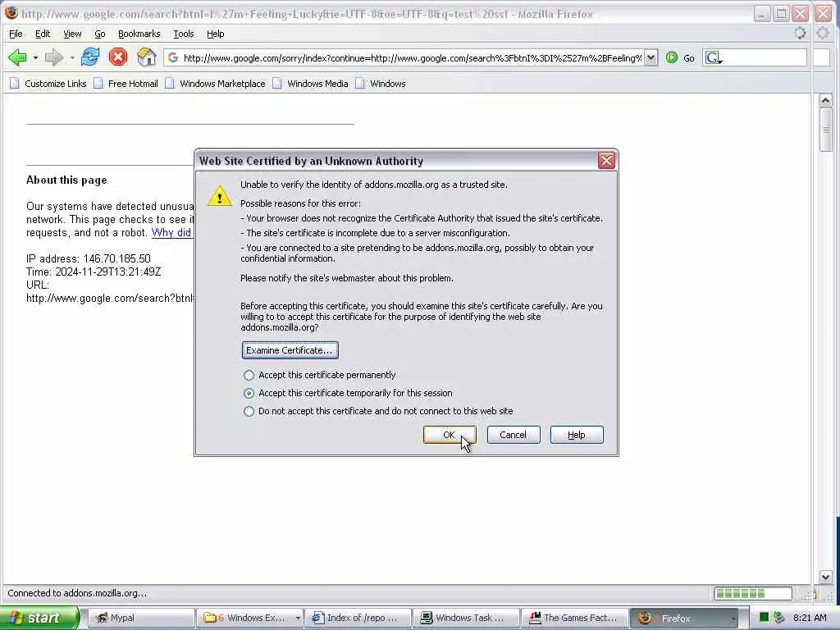This screenshot has height=630, width=840.
Task: Open Customize Links bookmark
Action: coord(48,84)
